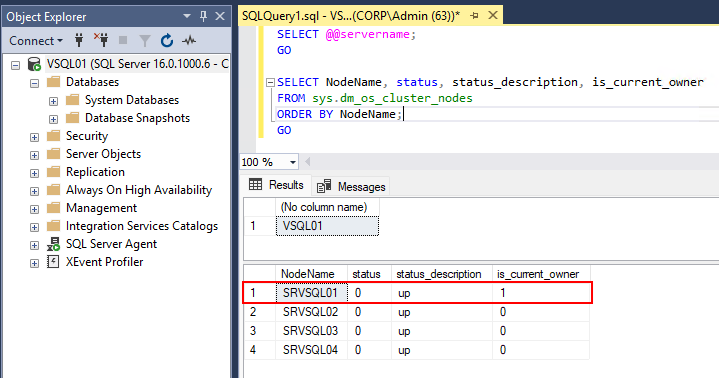Open Object Explorer window position dropdown arrow
The image size is (719, 378).
187,16
